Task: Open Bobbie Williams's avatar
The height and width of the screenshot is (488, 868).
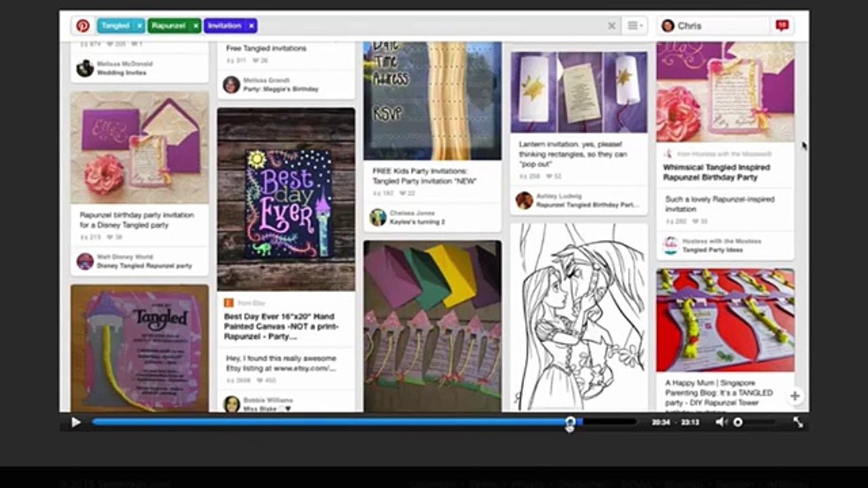Action: (231, 404)
